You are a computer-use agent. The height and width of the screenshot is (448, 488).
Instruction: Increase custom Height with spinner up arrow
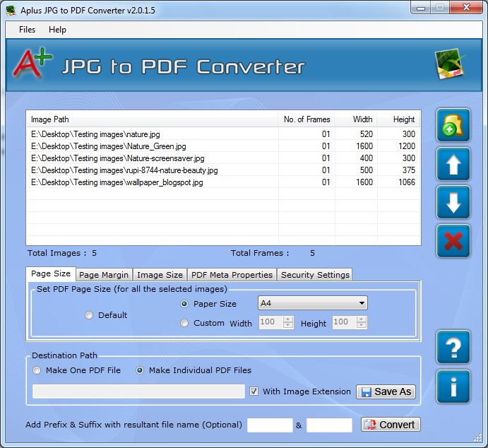tap(362, 319)
